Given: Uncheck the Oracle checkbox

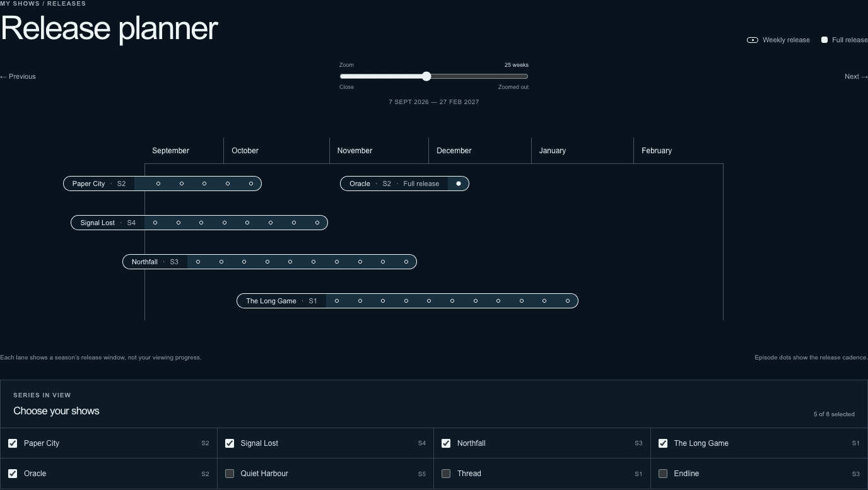Looking at the screenshot, I should pyautogui.click(x=13, y=474).
